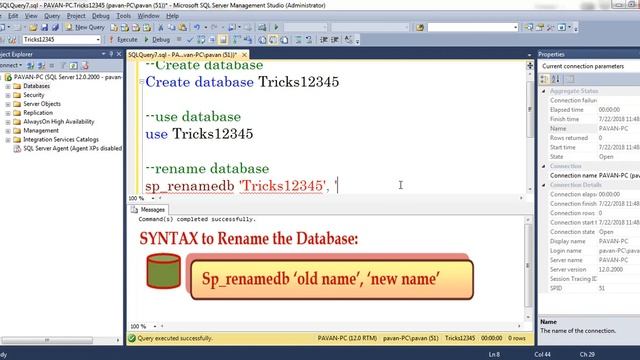The height and width of the screenshot is (360, 640).
Task: Expand the Databases folder
Action: pyautogui.click(x=8, y=86)
